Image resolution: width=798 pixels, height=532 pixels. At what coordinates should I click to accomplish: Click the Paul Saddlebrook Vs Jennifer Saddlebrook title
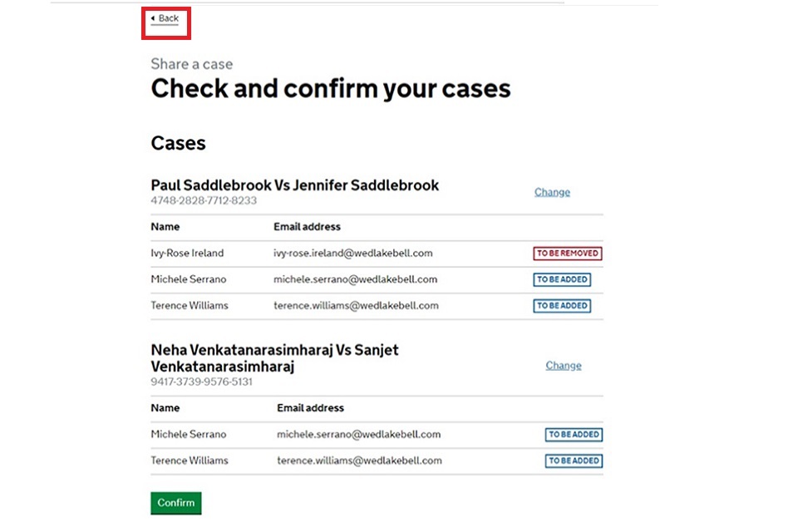(295, 185)
